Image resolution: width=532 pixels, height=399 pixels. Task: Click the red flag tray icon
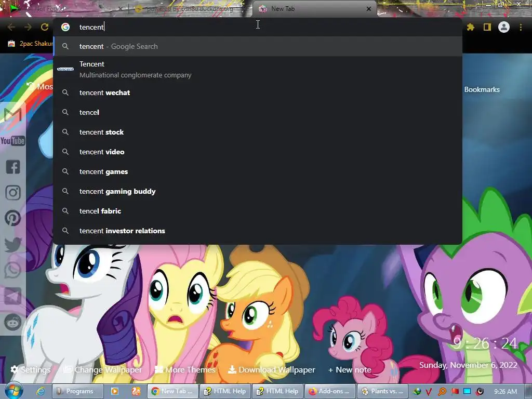[455, 392]
